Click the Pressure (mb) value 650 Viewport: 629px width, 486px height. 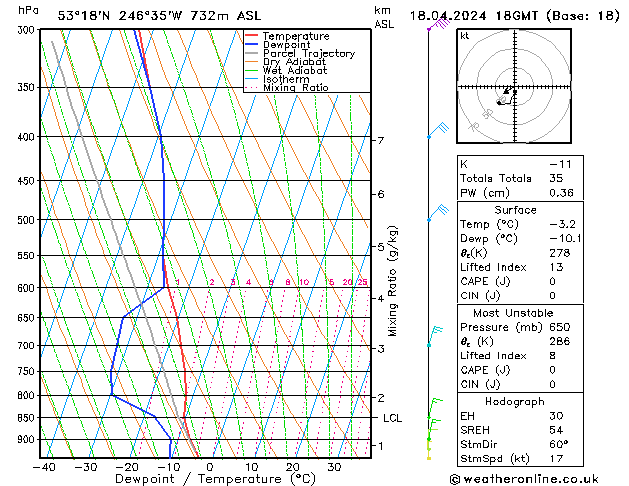(x=560, y=327)
